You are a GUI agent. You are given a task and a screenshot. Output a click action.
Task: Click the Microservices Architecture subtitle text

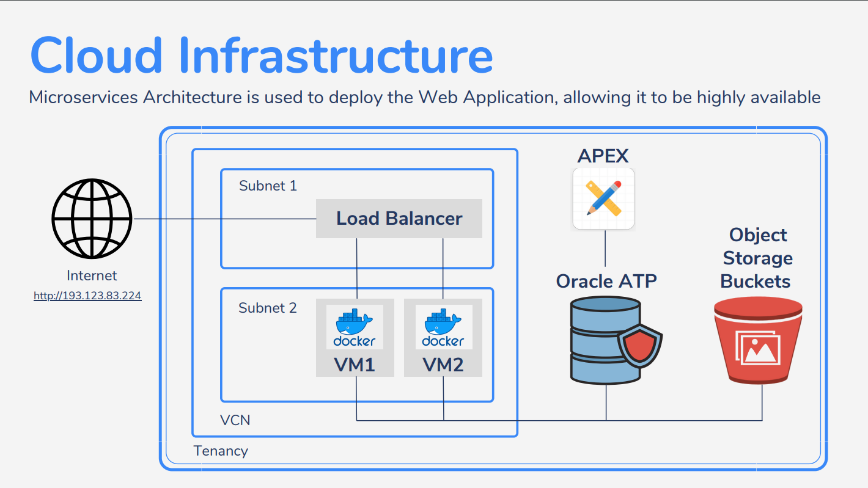coord(424,97)
